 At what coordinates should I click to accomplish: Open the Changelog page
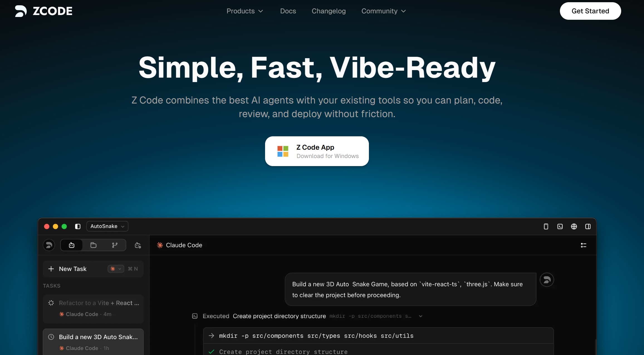coord(329,11)
